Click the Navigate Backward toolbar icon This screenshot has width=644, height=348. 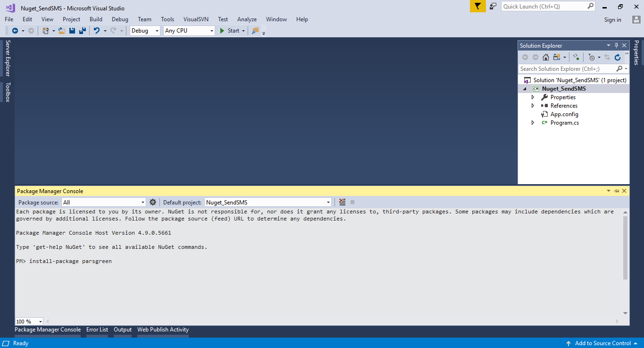[x=14, y=30]
